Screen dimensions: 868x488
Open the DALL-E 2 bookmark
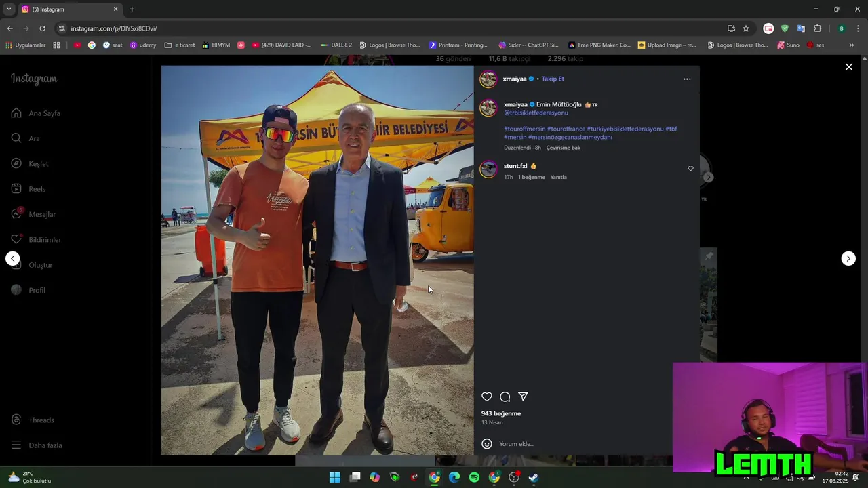coord(336,45)
